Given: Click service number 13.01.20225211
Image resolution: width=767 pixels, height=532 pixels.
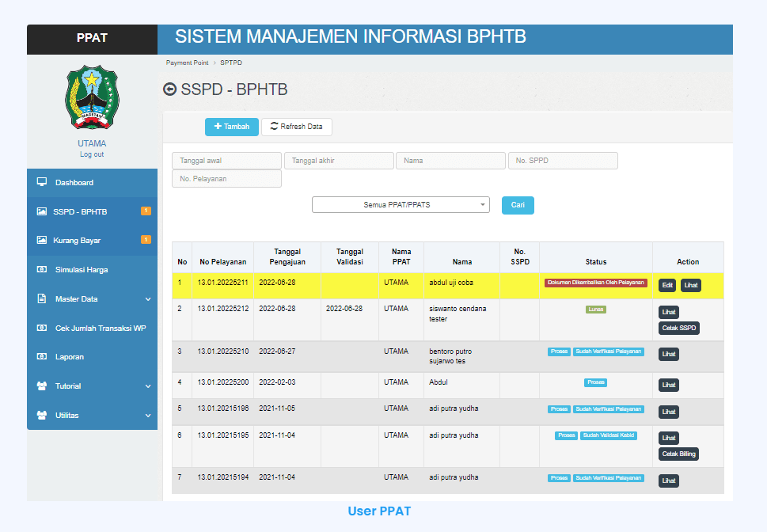Looking at the screenshot, I should coord(222,283).
